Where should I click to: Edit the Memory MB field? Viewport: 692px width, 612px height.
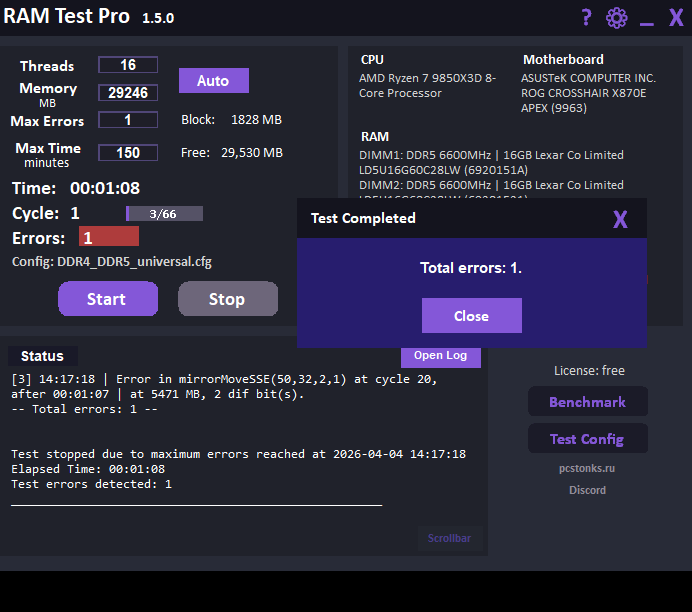[128, 93]
